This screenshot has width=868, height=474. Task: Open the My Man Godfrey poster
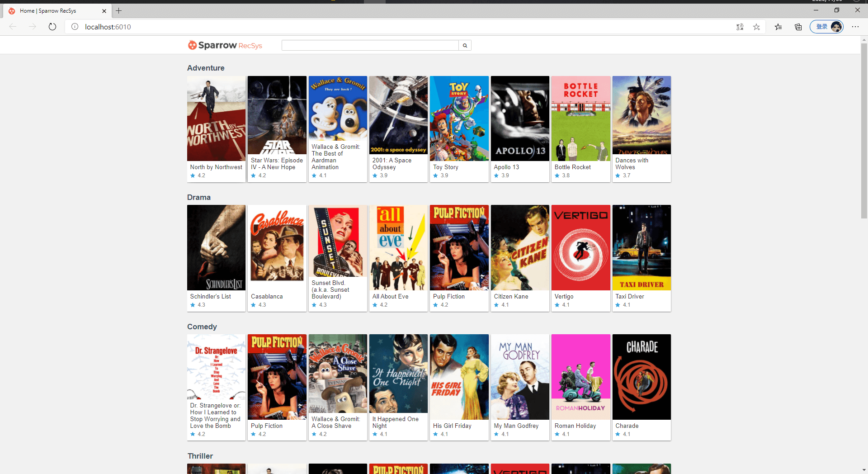click(520, 377)
